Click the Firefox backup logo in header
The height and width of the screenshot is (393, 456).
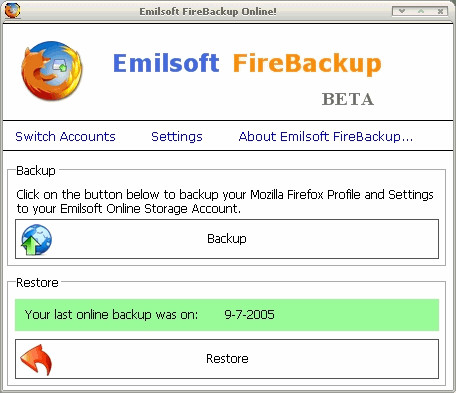52,71
